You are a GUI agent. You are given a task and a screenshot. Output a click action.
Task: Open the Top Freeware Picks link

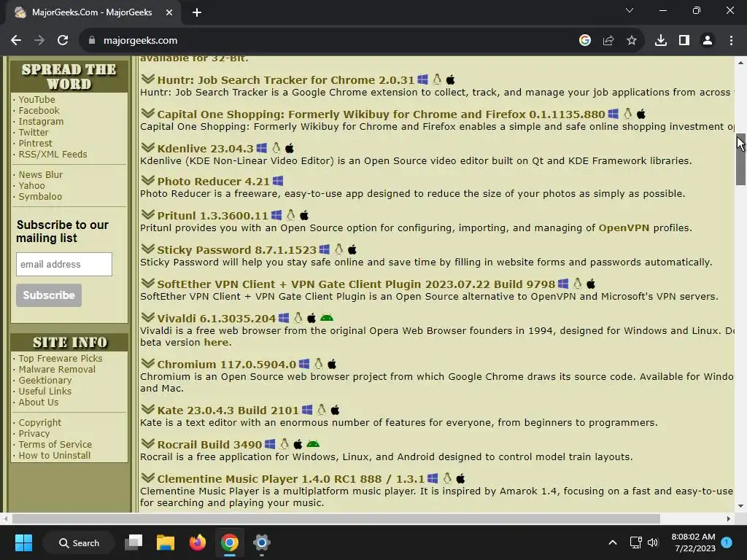click(x=61, y=359)
